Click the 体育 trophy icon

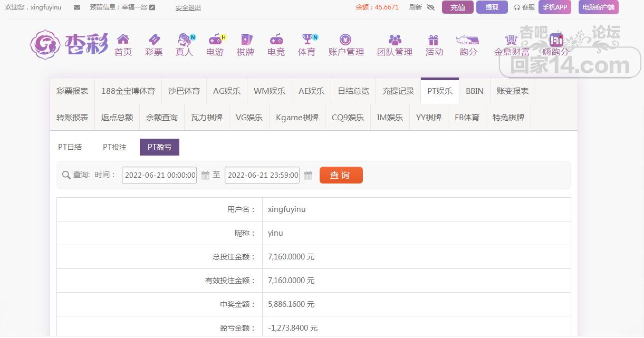point(306,40)
